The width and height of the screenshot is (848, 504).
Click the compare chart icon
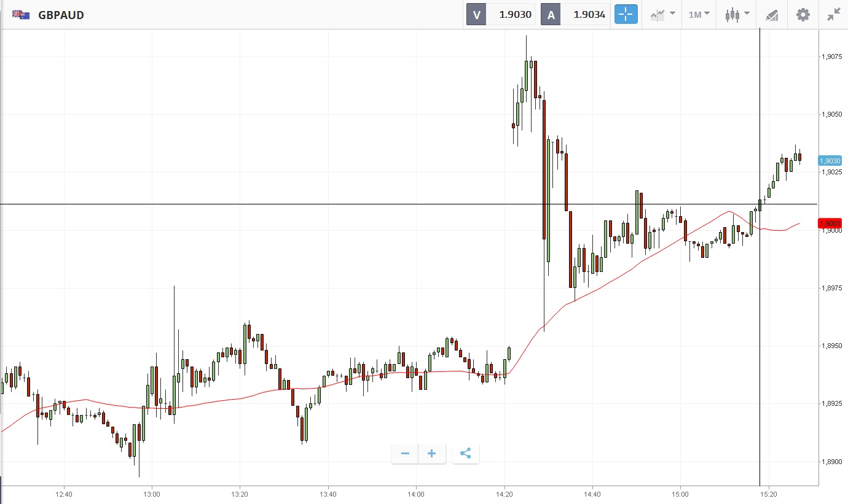click(x=658, y=14)
